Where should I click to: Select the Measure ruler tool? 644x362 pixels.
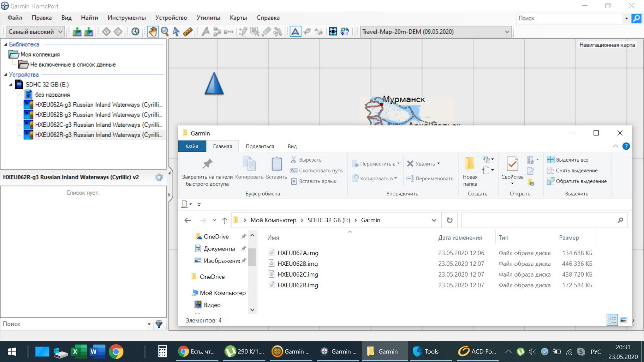(188, 32)
